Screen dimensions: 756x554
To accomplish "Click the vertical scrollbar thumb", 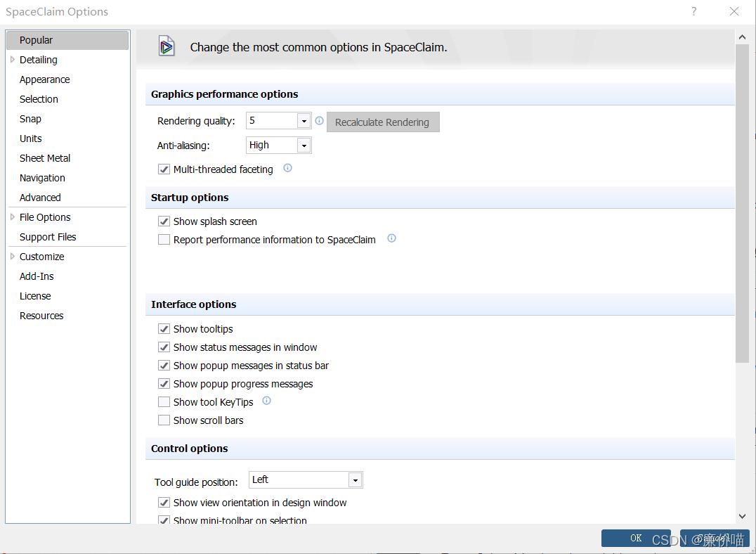I will click(743, 203).
